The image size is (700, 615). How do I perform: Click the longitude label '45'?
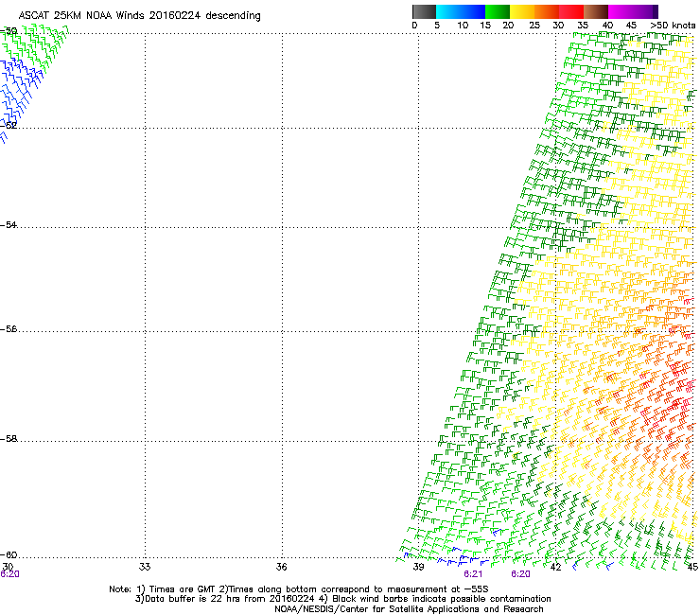tap(692, 567)
